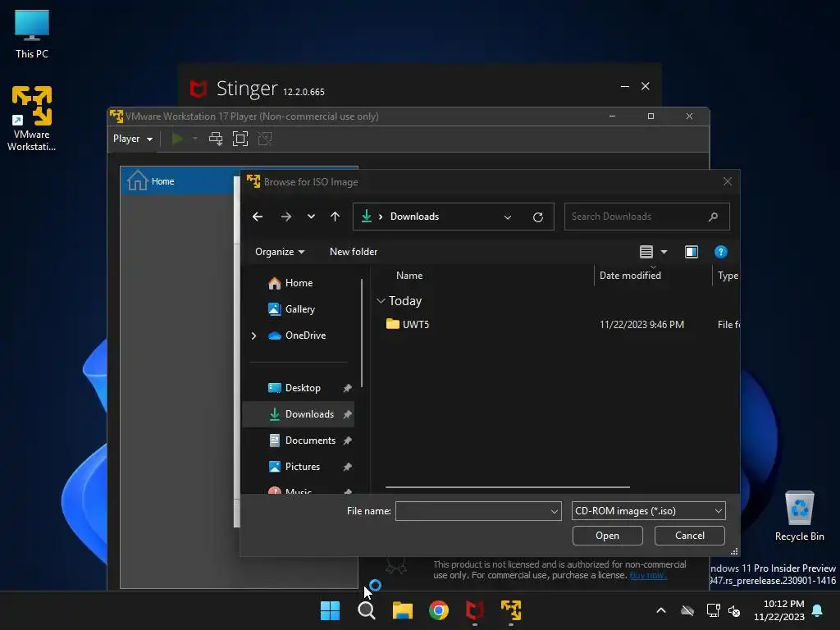Sort by the Name column
This screenshot has height=630, width=840.
(409, 276)
